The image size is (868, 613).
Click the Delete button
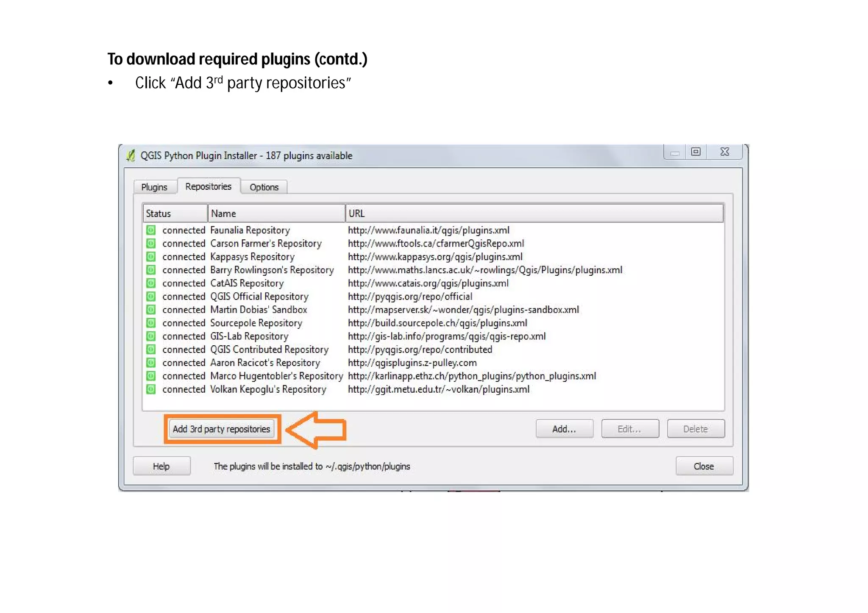click(x=696, y=429)
